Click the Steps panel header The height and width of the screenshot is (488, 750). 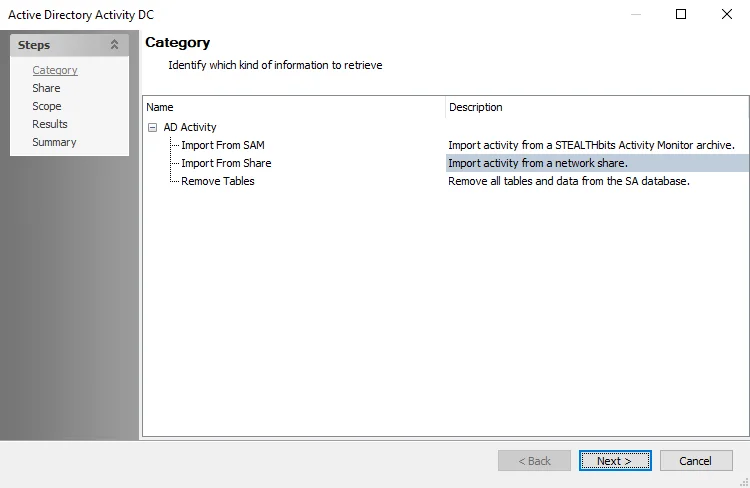click(69, 45)
